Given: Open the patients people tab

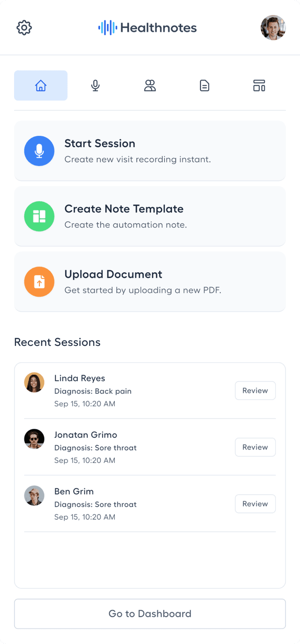Looking at the screenshot, I should click(150, 86).
